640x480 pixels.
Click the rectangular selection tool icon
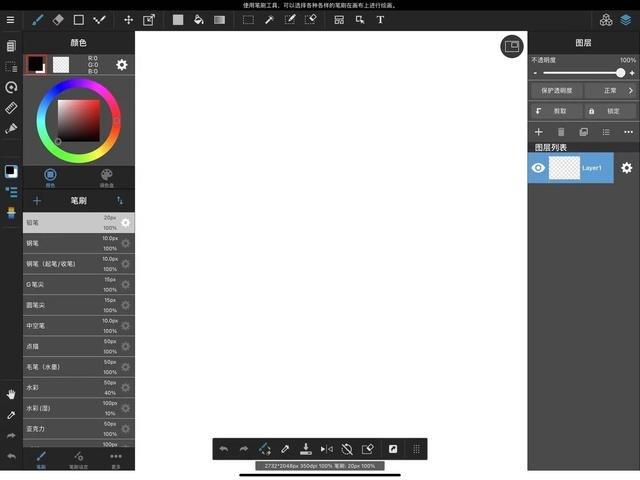click(x=248, y=19)
